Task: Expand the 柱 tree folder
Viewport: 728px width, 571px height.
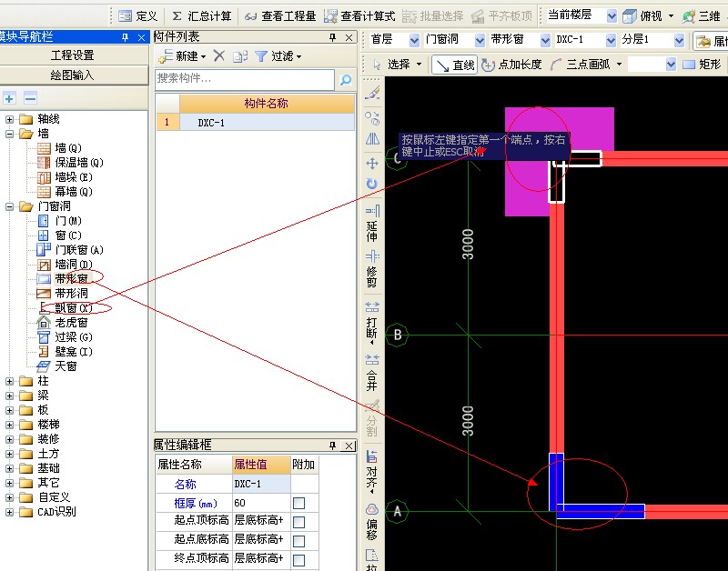Action: click(9, 381)
